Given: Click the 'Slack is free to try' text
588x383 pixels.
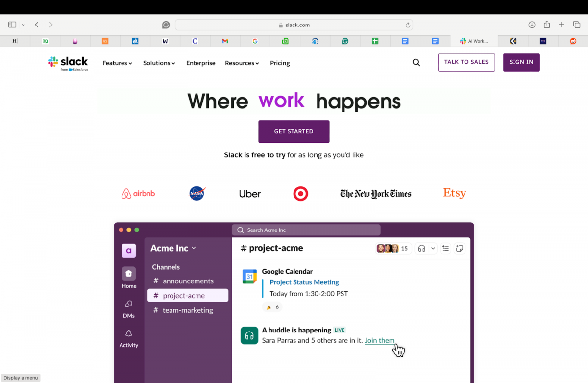Looking at the screenshot, I should coord(254,155).
